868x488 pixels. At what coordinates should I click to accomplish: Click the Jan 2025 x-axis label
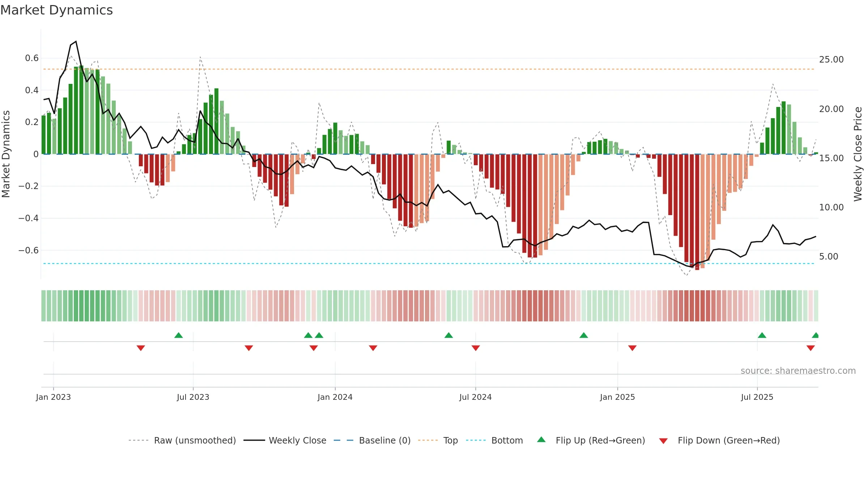(618, 397)
